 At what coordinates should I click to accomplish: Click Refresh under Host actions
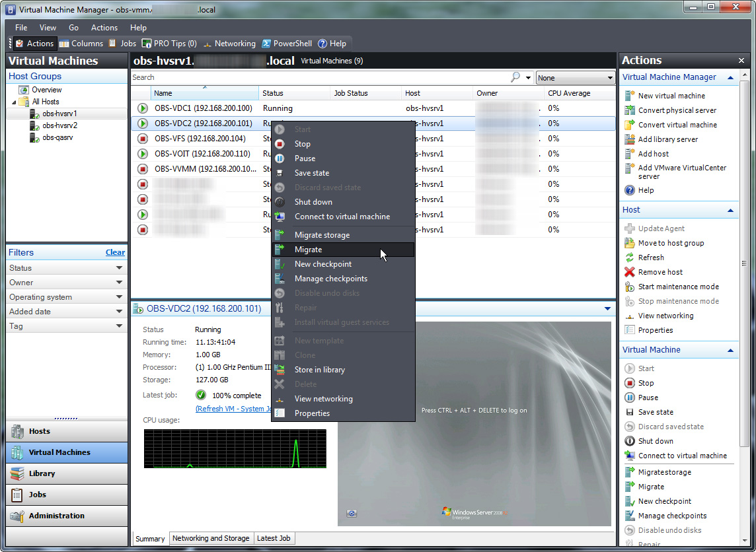653,258
